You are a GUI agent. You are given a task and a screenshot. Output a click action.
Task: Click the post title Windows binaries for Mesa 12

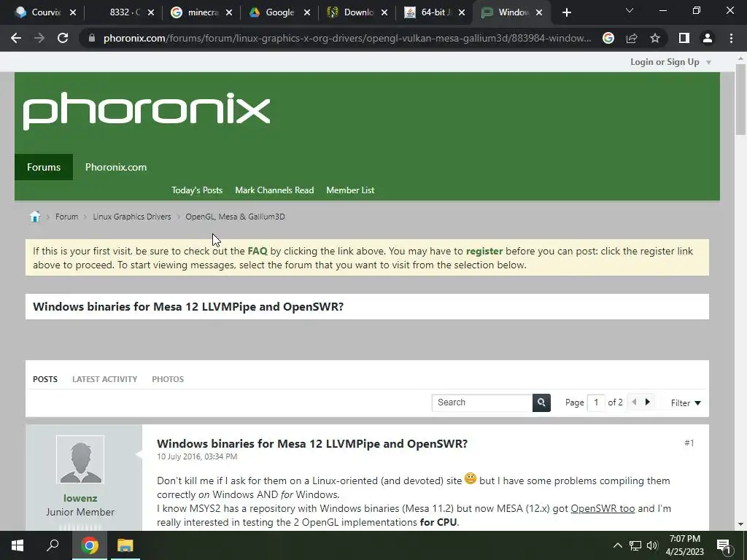312,444
